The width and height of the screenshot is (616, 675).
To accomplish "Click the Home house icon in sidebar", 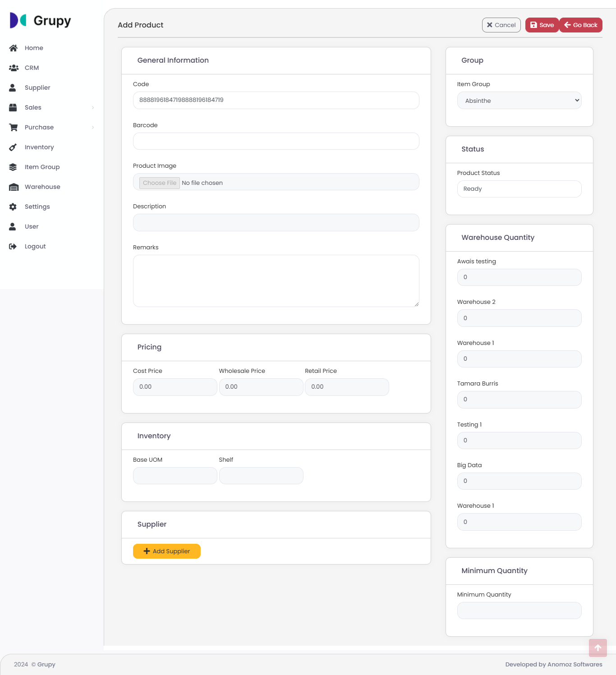I will 13,48.
